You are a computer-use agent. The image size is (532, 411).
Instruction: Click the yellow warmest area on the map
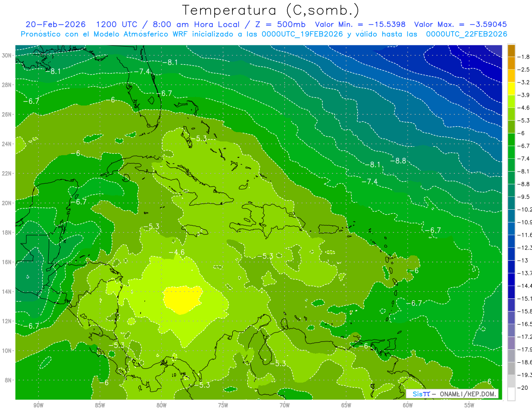point(181,299)
